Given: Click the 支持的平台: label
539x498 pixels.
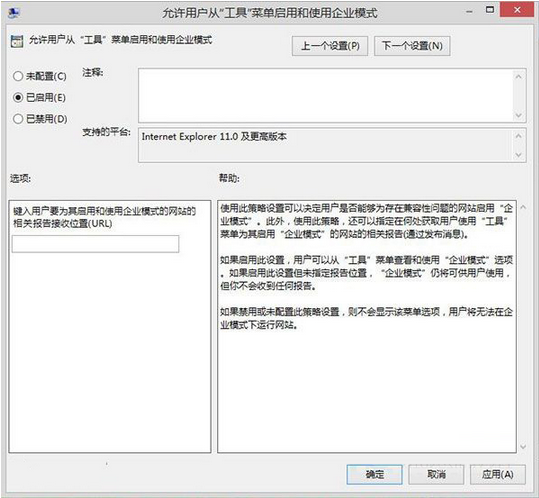Looking at the screenshot, I should pyautogui.click(x=106, y=132).
